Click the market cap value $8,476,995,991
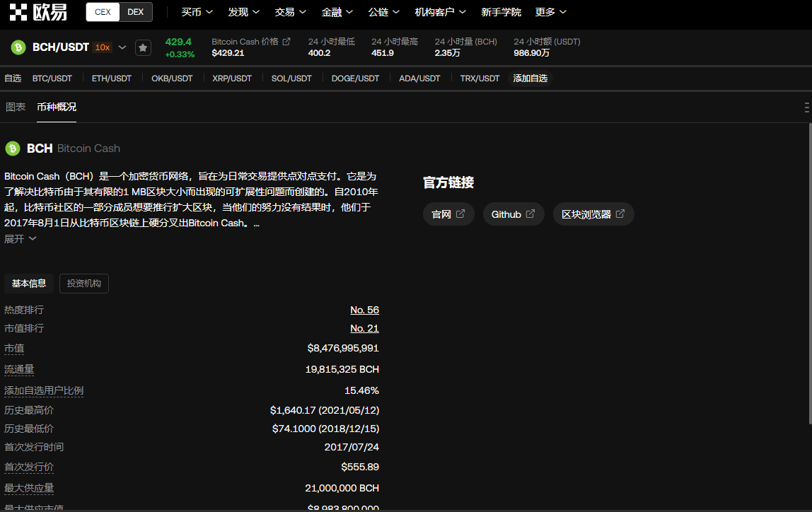The width and height of the screenshot is (812, 512). 343,349
